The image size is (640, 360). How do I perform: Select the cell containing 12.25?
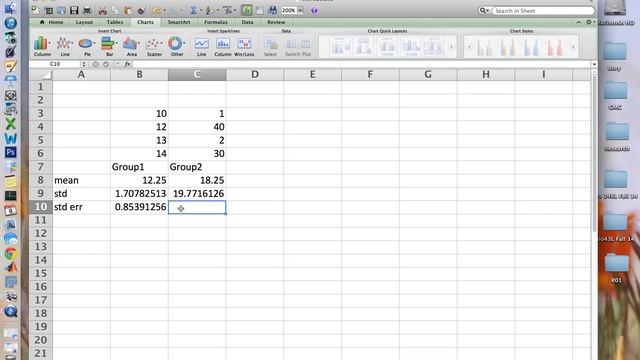point(139,180)
